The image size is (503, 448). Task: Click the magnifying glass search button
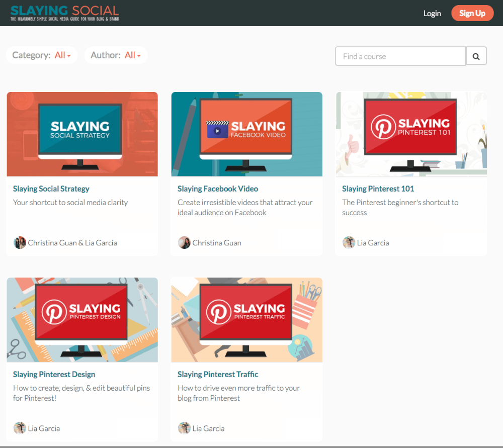[476, 56]
